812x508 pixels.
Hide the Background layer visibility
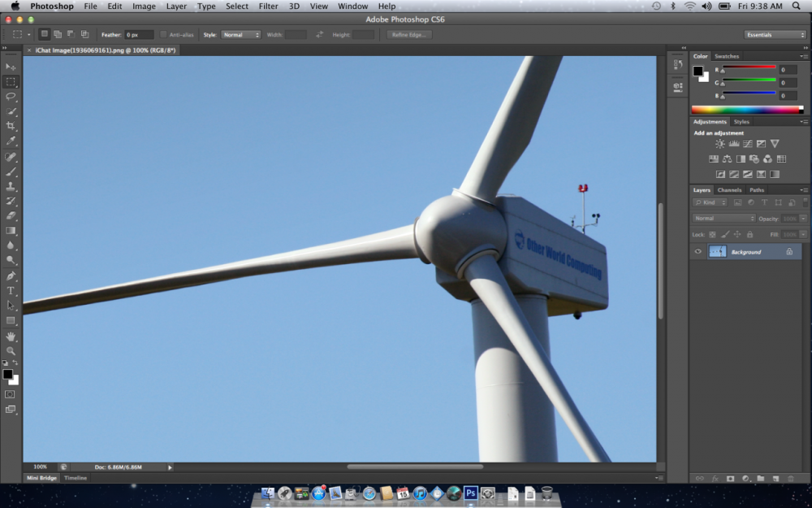(698, 251)
